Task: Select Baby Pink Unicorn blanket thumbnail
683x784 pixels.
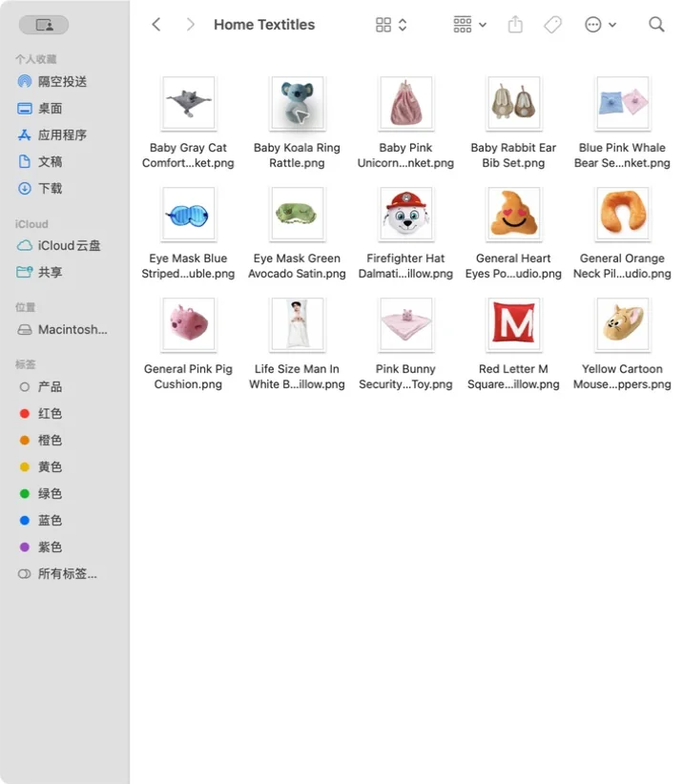Action: 405,103
